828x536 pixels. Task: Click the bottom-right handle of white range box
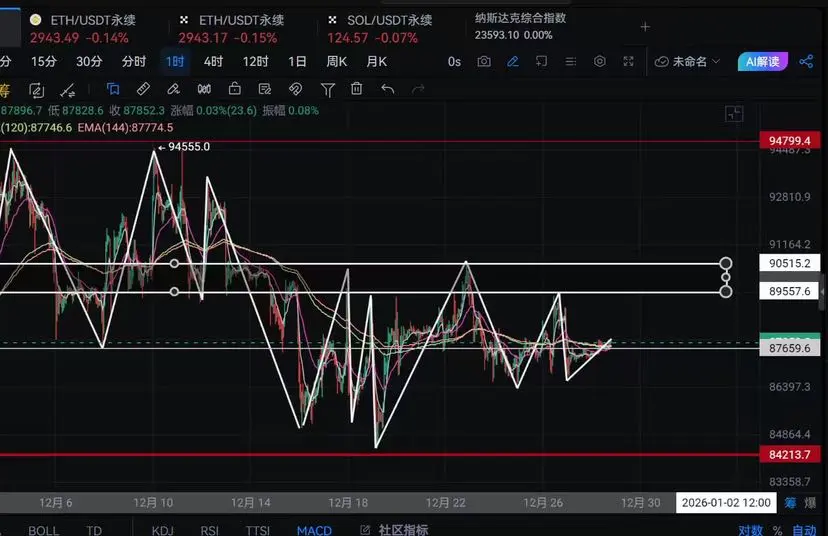coord(726,291)
